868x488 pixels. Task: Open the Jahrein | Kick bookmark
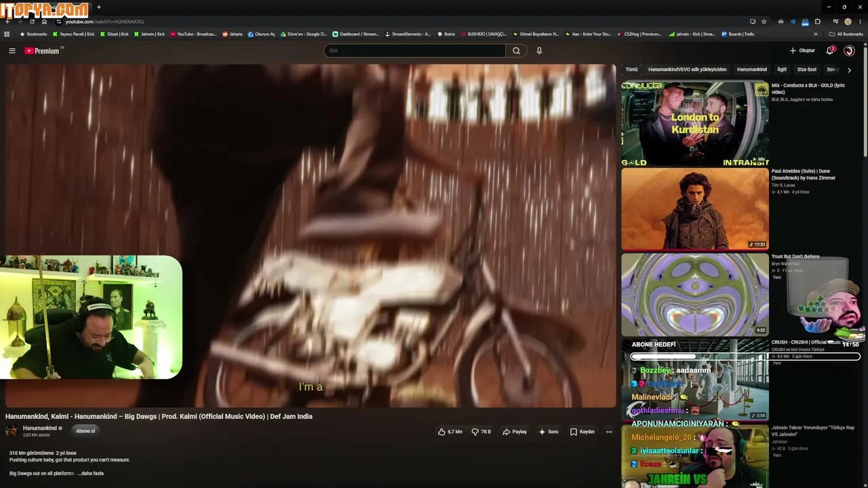pyautogui.click(x=149, y=34)
